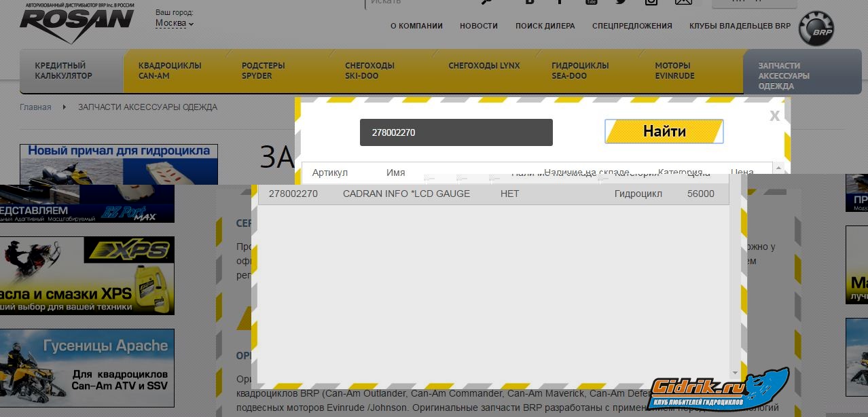Click the scroll-down arrow in results list

pyautogui.click(x=735, y=373)
